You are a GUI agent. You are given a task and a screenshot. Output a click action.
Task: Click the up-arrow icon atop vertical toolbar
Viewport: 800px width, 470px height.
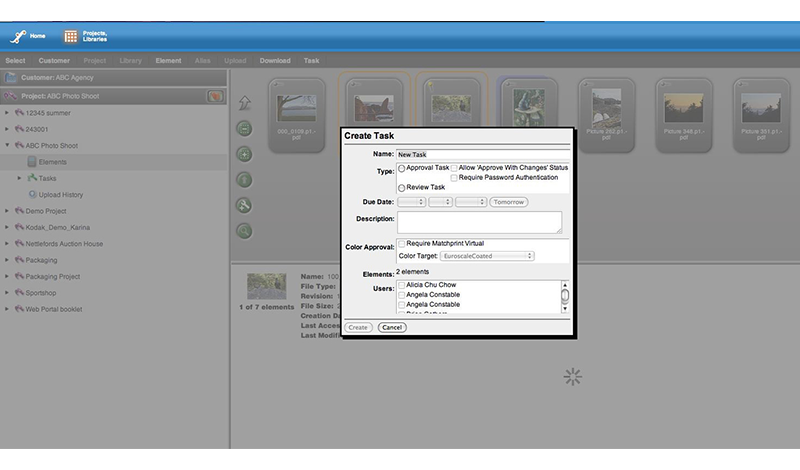click(244, 103)
